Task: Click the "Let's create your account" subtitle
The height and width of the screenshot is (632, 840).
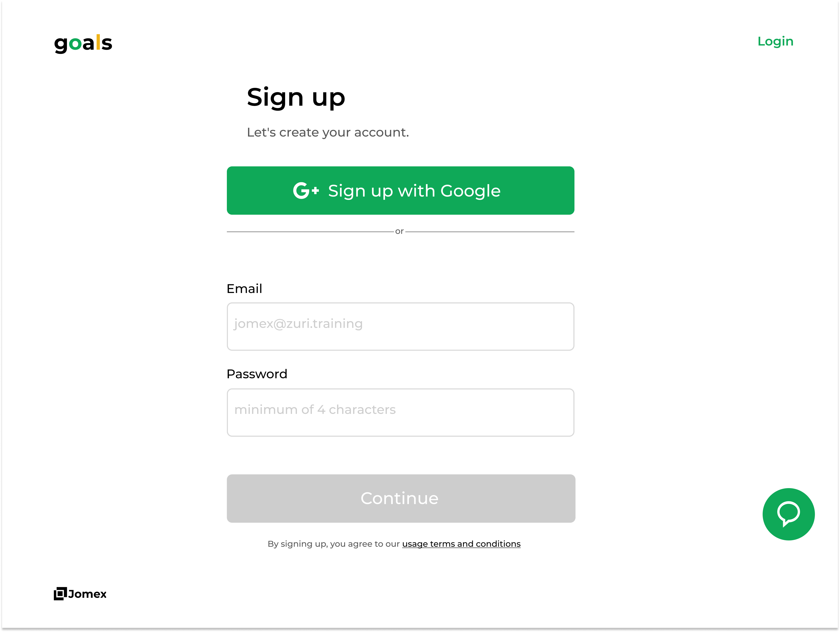Action: [328, 132]
